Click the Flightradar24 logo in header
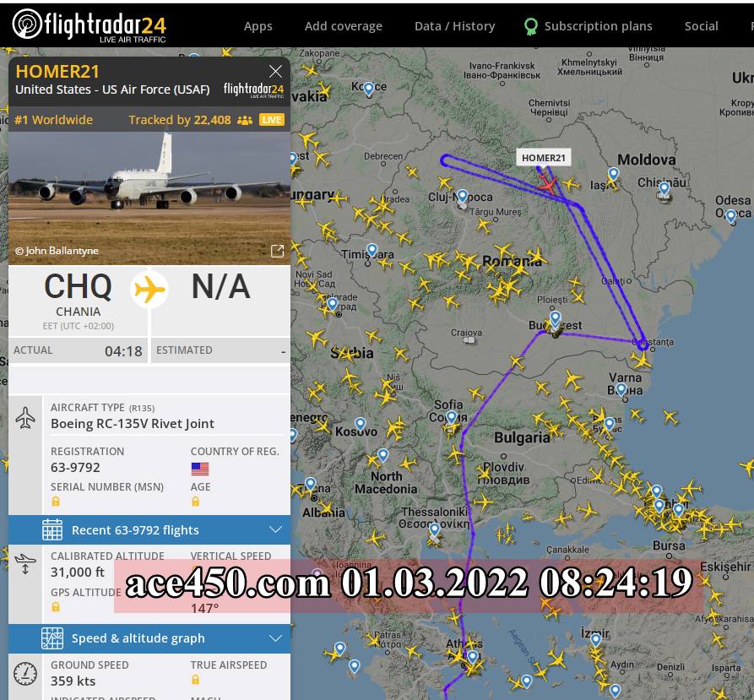The image size is (754, 700). 89,25
